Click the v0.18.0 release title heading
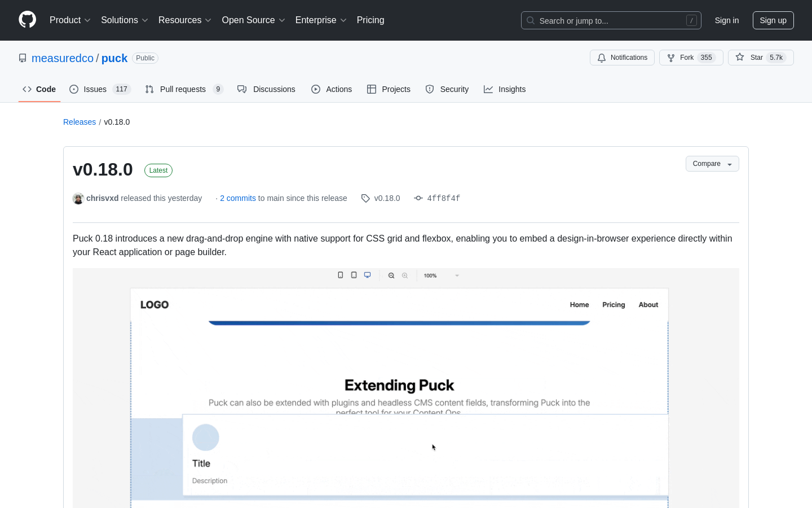812x508 pixels. (103, 169)
